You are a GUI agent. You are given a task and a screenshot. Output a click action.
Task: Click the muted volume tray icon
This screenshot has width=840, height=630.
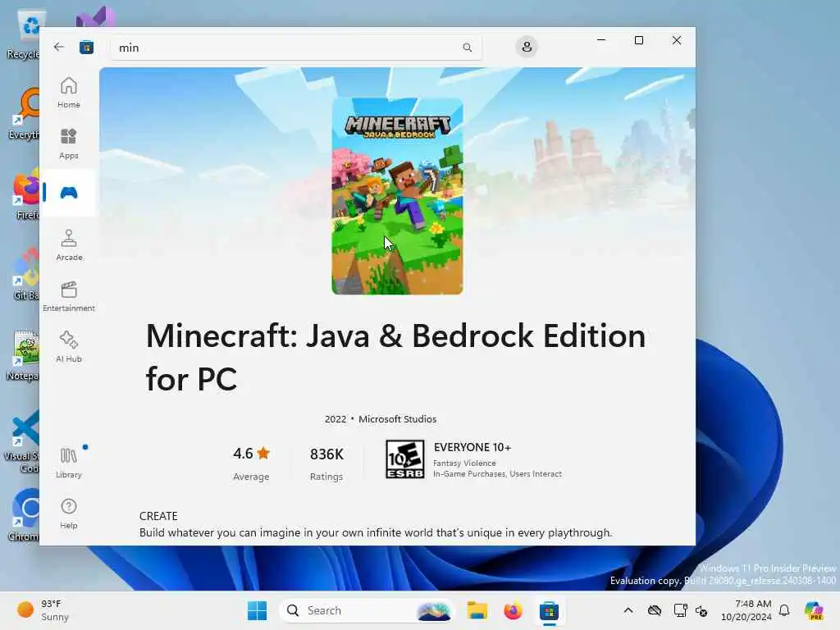702,610
